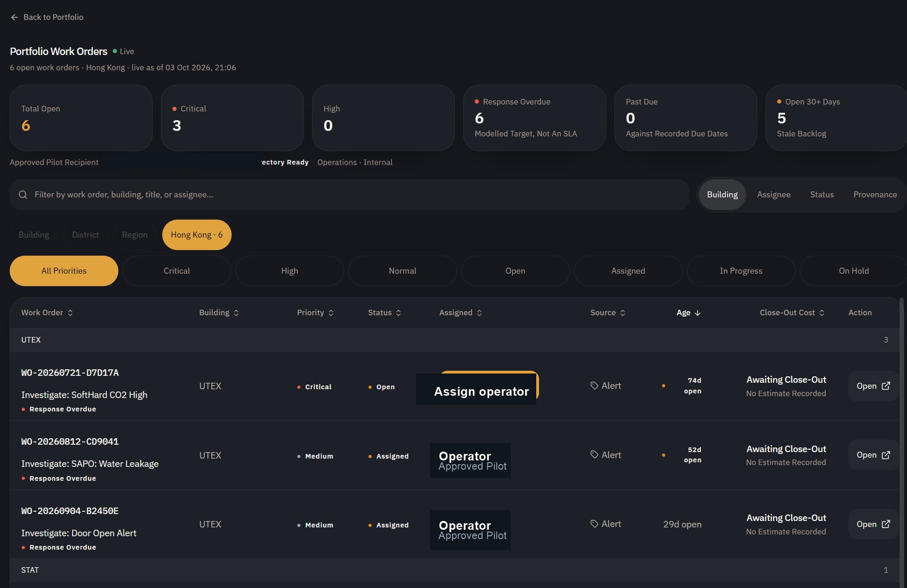
Task: Toggle the On Hold status filter pill
Action: tap(853, 271)
